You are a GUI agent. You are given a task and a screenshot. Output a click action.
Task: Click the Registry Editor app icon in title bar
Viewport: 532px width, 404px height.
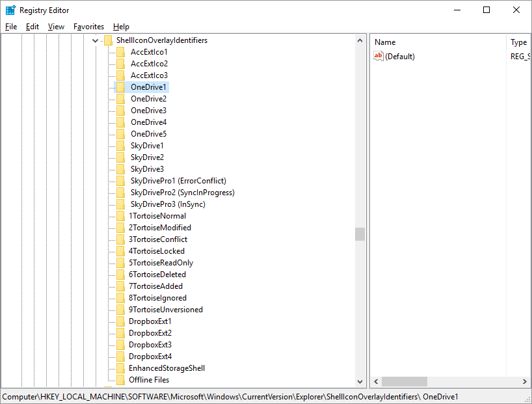point(10,10)
